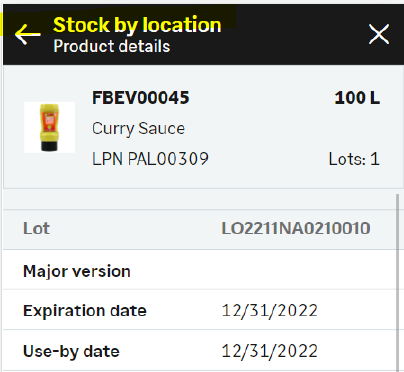Image resolution: width=404 pixels, height=372 pixels.
Task: Select the Major version row
Action: pos(199,269)
